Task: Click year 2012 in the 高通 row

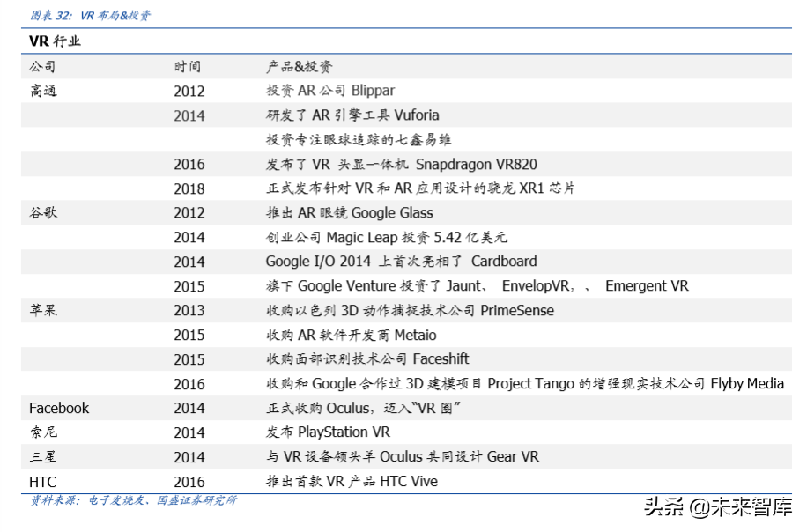Action: click(x=189, y=91)
